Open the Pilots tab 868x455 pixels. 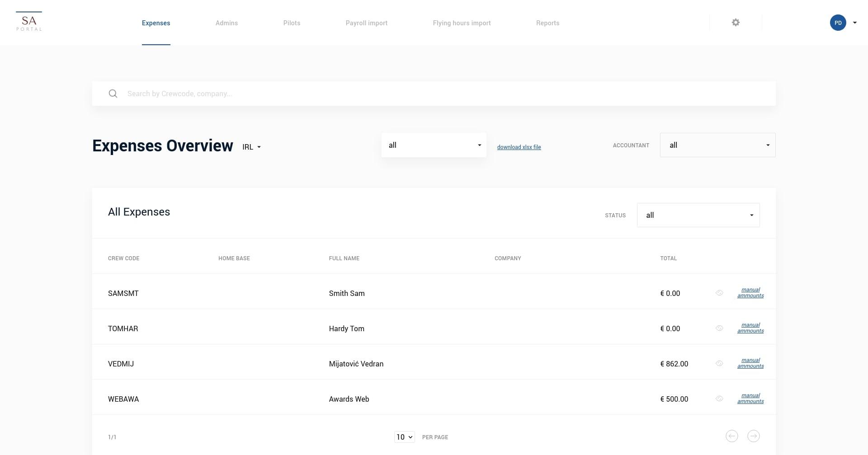(292, 23)
